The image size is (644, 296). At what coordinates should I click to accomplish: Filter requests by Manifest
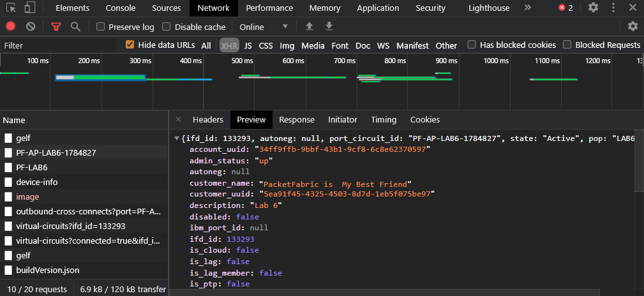click(x=412, y=45)
